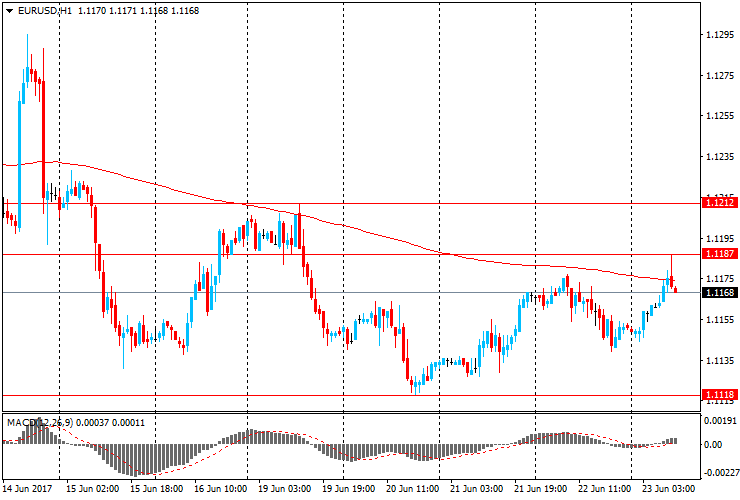Select the red 1.1118 price level label
740x500 pixels.
pos(720,394)
